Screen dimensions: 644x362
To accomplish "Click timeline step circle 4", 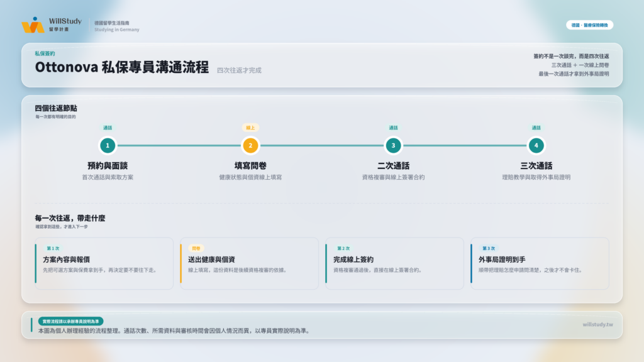I will coord(536,145).
